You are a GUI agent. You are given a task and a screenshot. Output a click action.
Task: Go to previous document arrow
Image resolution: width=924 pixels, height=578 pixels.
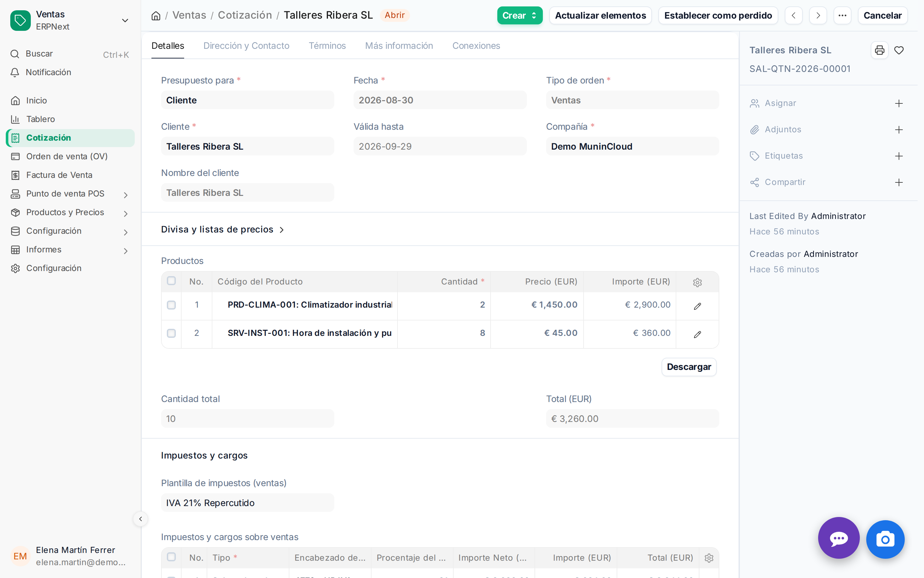pyautogui.click(x=793, y=16)
